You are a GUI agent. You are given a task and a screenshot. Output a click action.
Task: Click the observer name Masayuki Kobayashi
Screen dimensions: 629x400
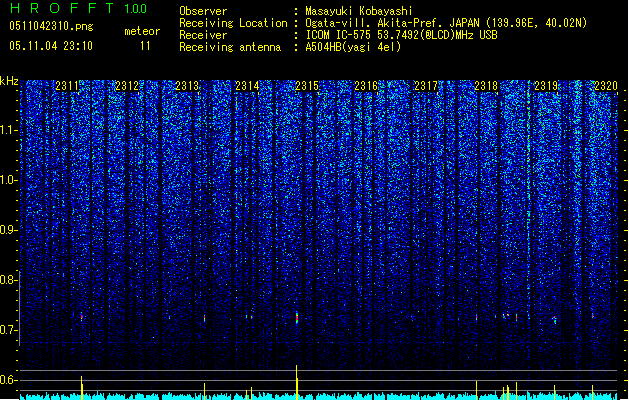pyautogui.click(x=359, y=11)
